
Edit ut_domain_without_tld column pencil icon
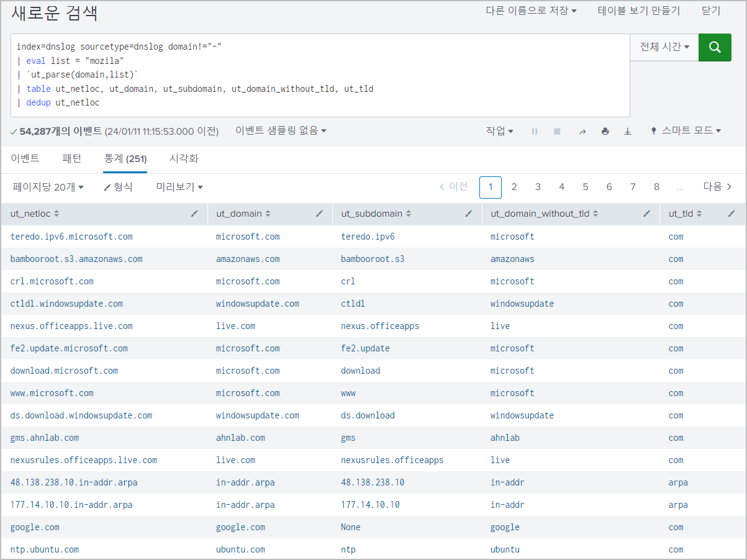pos(647,214)
